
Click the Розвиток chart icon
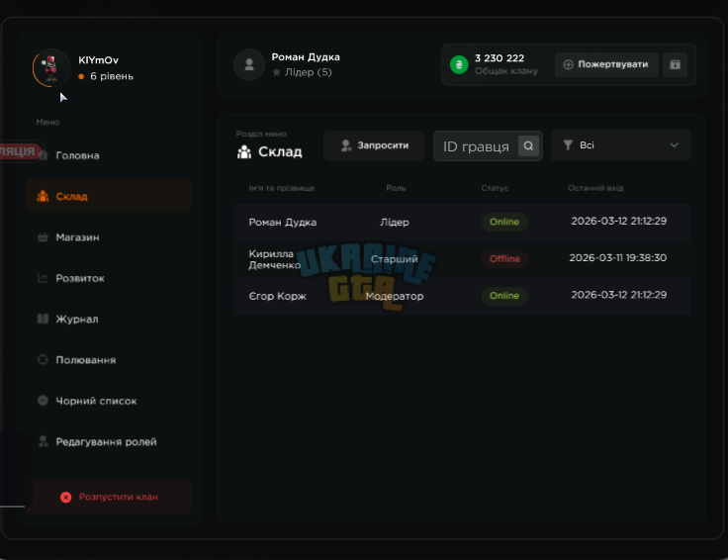pyautogui.click(x=43, y=278)
